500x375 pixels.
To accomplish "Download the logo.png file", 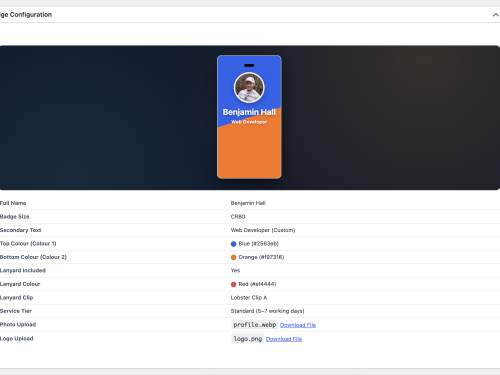I will (x=284, y=339).
